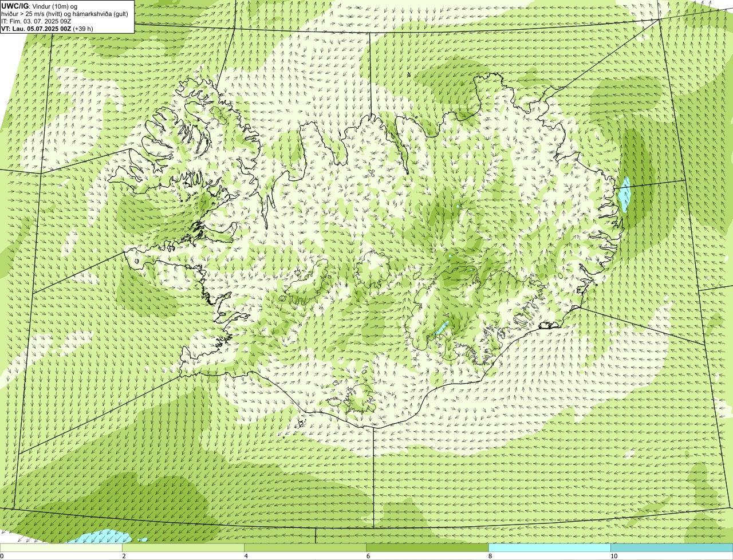Click the scale label '8' under the color bar
733x560 pixels.
point(490,556)
